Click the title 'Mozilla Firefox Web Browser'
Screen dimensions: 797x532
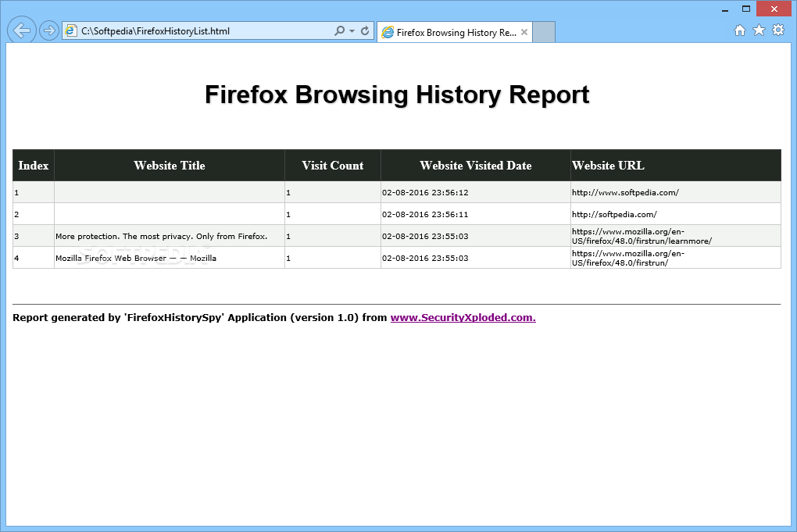tap(136, 258)
